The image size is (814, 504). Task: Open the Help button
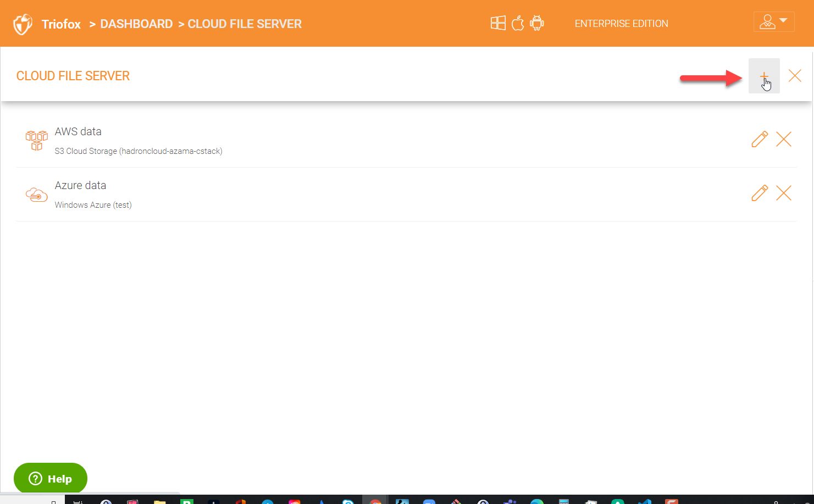(x=51, y=478)
